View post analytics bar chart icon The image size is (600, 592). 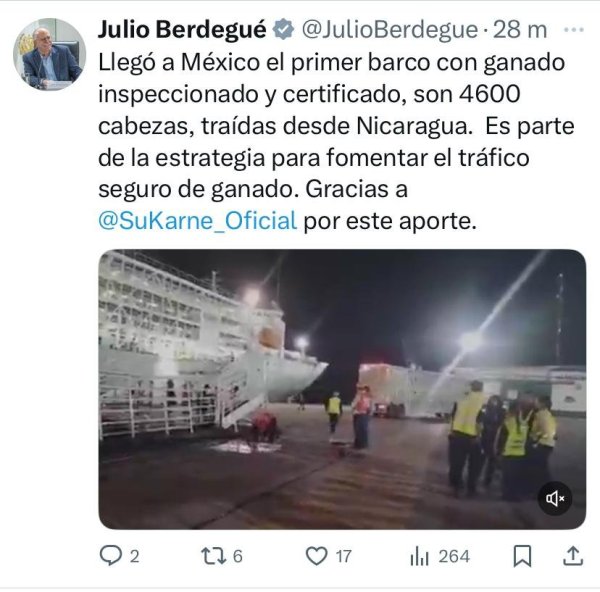(x=419, y=556)
